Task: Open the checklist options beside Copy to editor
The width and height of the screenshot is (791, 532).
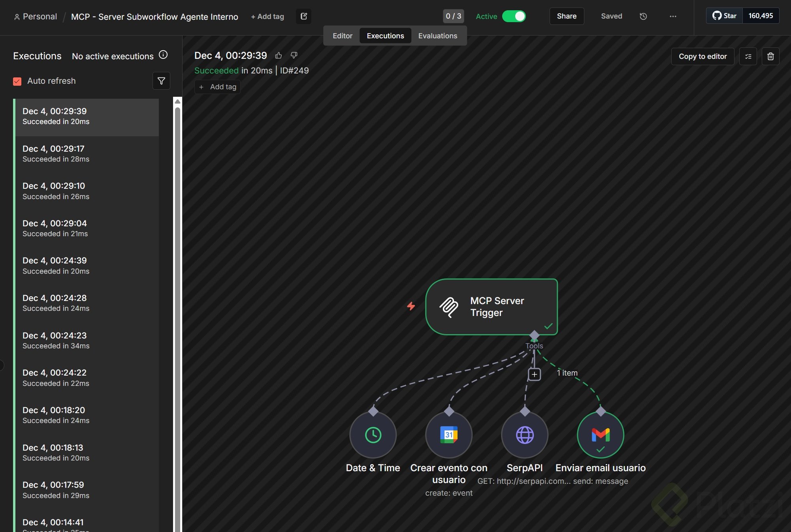Action: coord(748,56)
